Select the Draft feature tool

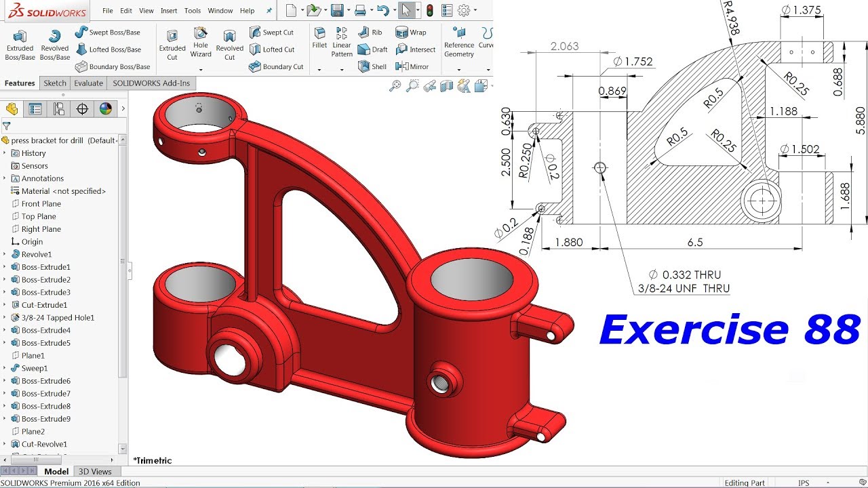(x=372, y=49)
